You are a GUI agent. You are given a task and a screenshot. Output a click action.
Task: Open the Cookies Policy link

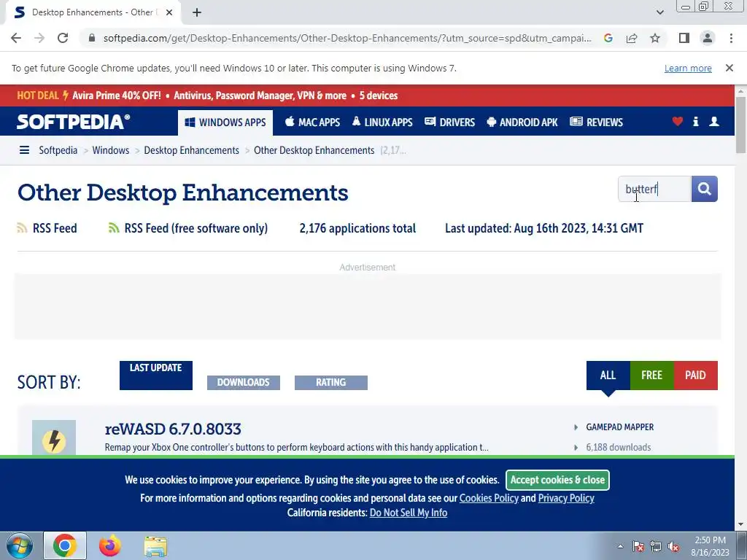click(489, 498)
